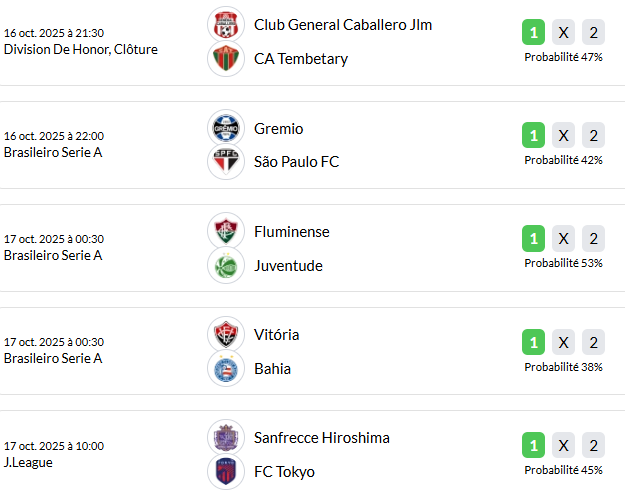The height and width of the screenshot is (494, 625).
Task: Click the Juventude green badge
Action: (226, 265)
